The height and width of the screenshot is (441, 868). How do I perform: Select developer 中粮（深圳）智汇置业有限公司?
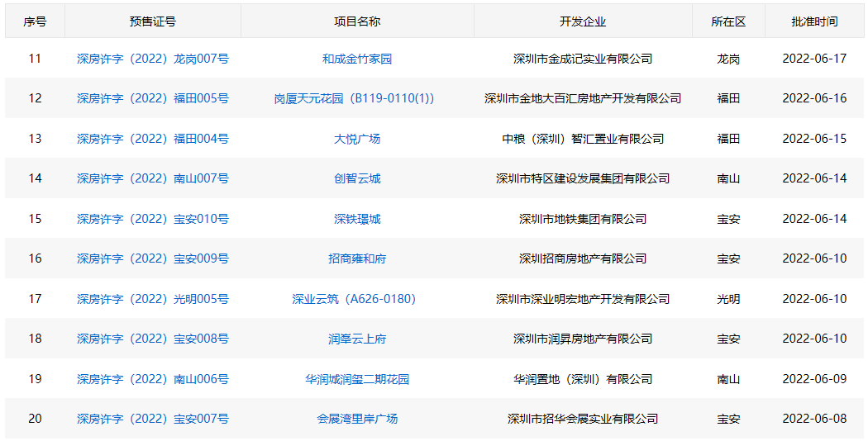pyautogui.click(x=583, y=139)
